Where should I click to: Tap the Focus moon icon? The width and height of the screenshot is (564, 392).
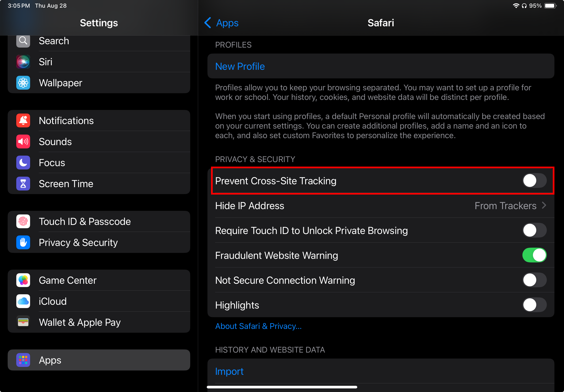click(23, 163)
